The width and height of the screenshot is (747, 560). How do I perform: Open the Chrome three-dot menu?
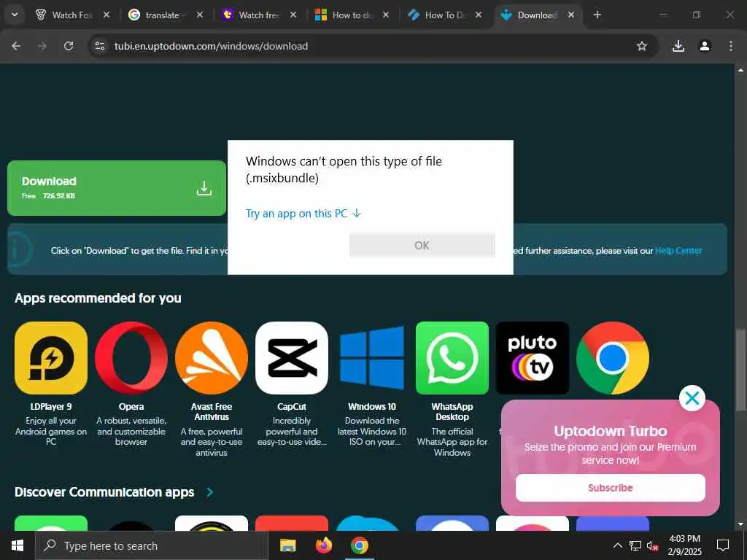pyautogui.click(x=731, y=46)
